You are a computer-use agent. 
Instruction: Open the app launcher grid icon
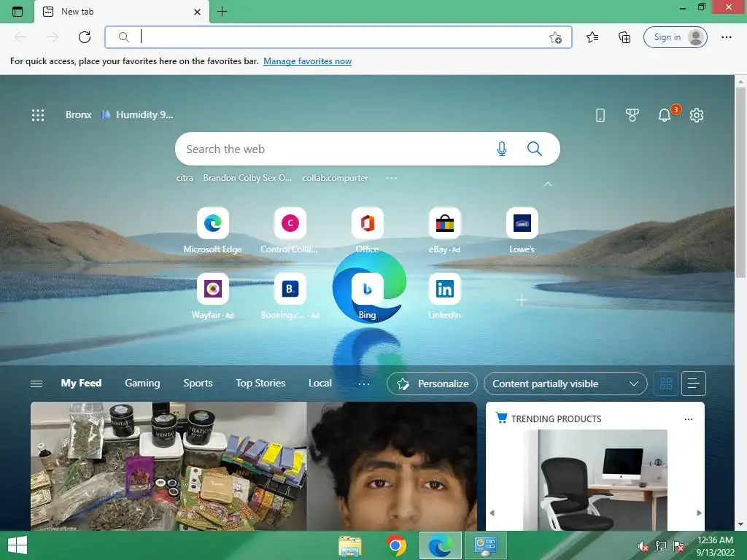point(38,114)
